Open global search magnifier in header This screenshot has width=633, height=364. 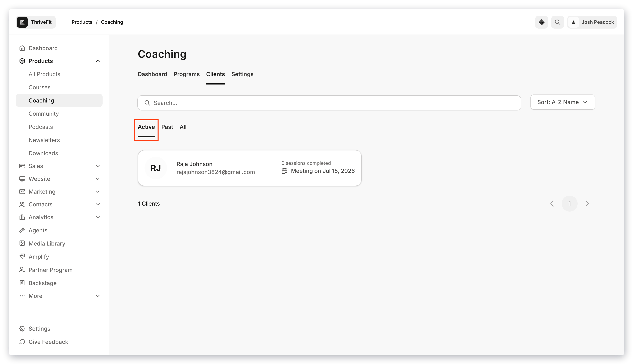pos(557,22)
